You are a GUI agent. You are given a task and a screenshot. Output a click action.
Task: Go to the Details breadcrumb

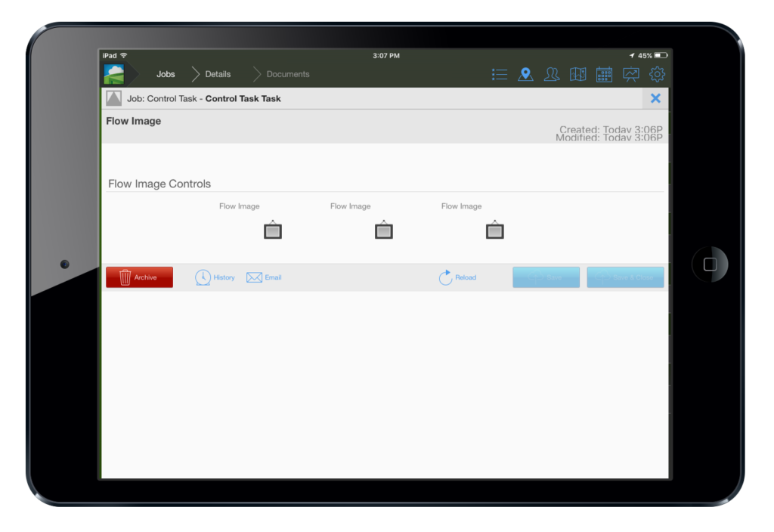(x=218, y=74)
